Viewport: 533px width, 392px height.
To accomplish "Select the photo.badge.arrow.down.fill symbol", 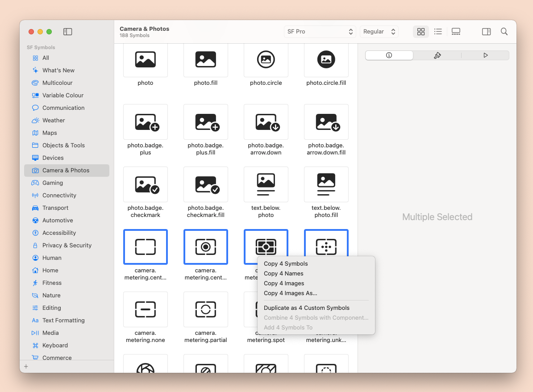I will click(x=326, y=122).
